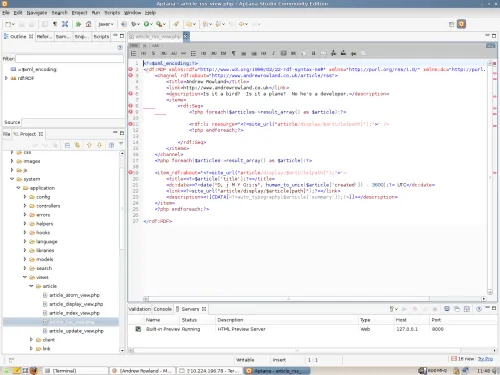Click the 10.224.196.78 terminal taskbar button
This screenshot has height=375, width=500.
click(209, 371)
